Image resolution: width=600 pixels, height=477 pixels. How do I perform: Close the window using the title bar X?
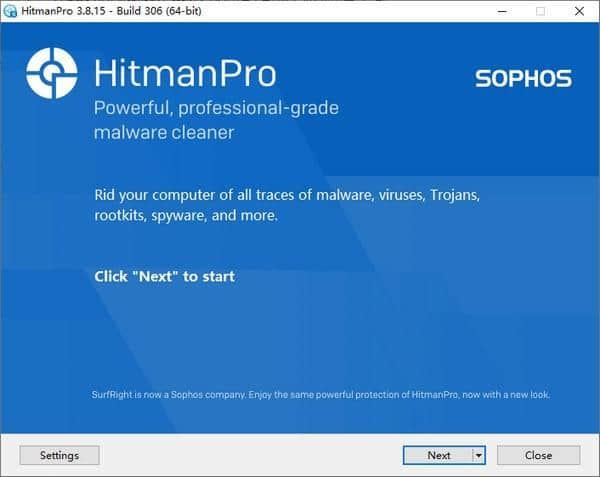[581, 11]
